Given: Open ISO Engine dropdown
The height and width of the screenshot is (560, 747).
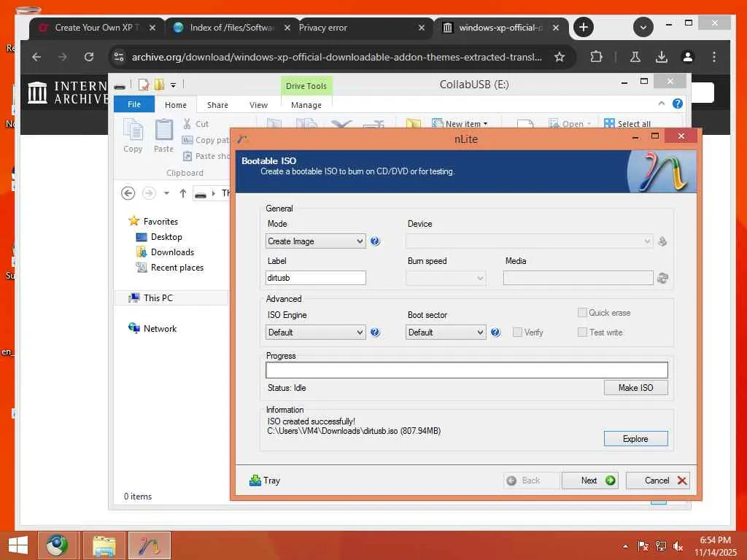Looking at the screenshot, I should tap(315, 332).
